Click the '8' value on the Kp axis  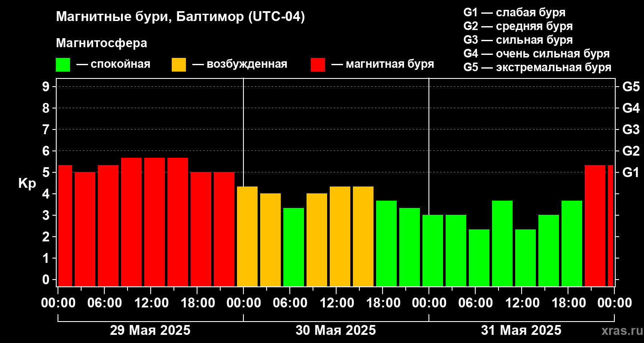click(47, 108)
